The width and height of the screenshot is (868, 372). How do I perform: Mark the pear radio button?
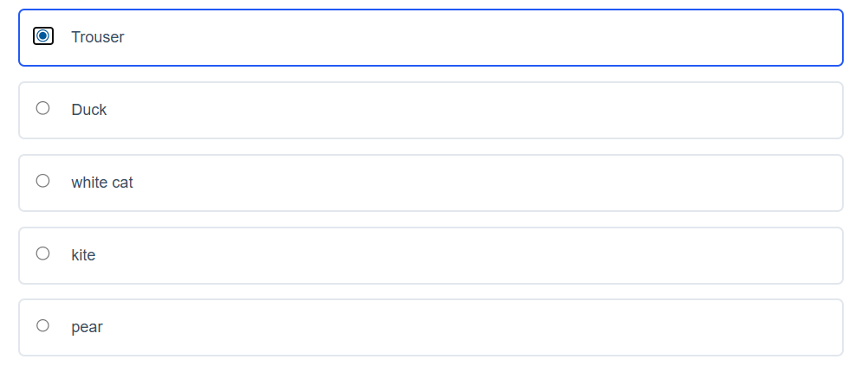point(42,326)
